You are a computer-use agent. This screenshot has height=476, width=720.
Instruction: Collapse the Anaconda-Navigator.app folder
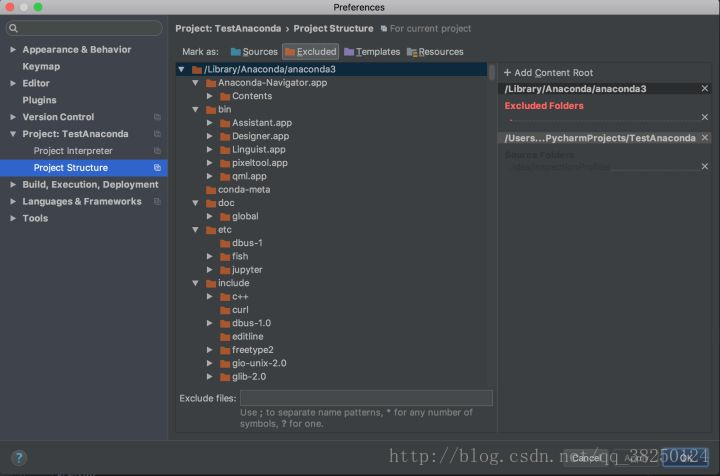point(196,83)
